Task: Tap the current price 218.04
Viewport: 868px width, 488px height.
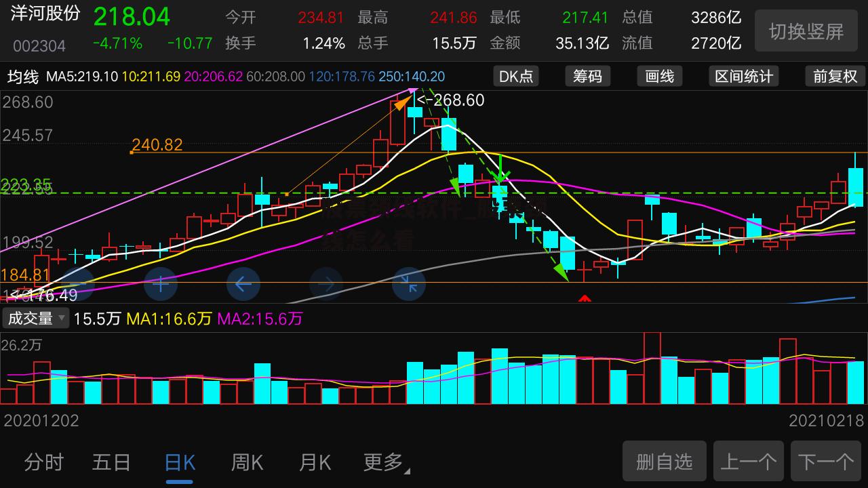Action: (132, 17)
